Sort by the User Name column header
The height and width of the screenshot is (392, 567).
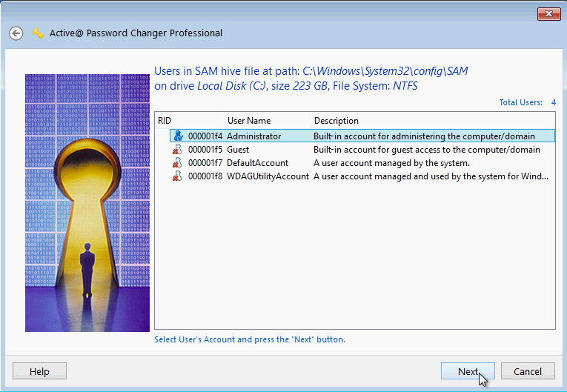click(268, 121)
